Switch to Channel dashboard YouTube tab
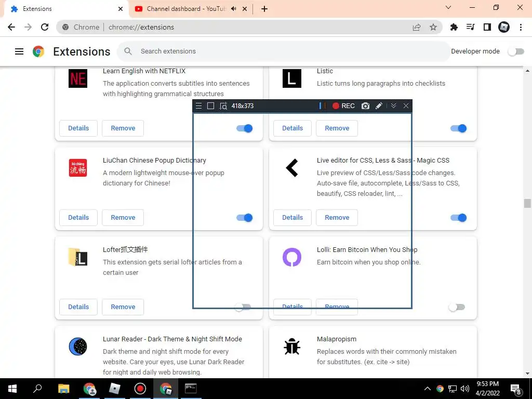Viewport: 532px width, 399px height. [185, 9]
